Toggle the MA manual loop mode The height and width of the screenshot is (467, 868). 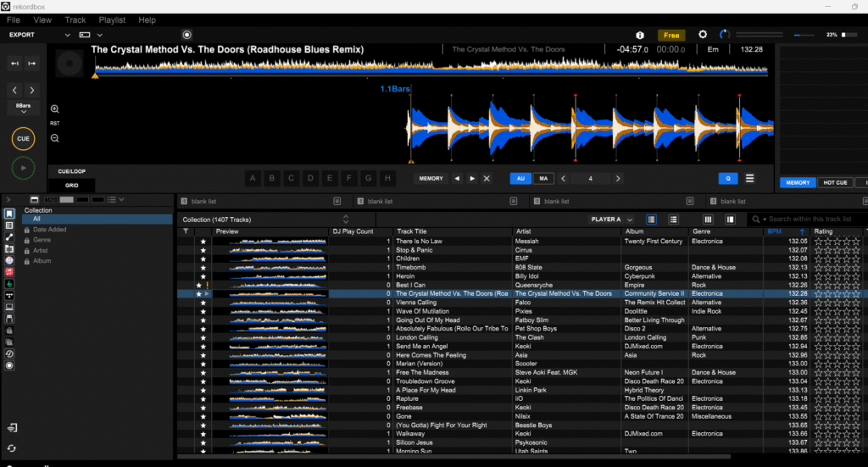[x=543, y=179]
